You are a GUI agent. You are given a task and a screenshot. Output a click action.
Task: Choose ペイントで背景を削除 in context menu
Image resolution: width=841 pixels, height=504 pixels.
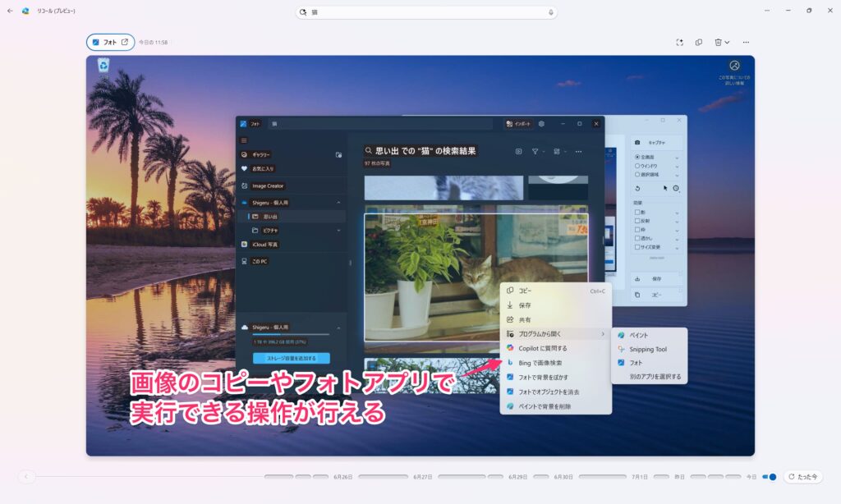(x=556, y=406)
